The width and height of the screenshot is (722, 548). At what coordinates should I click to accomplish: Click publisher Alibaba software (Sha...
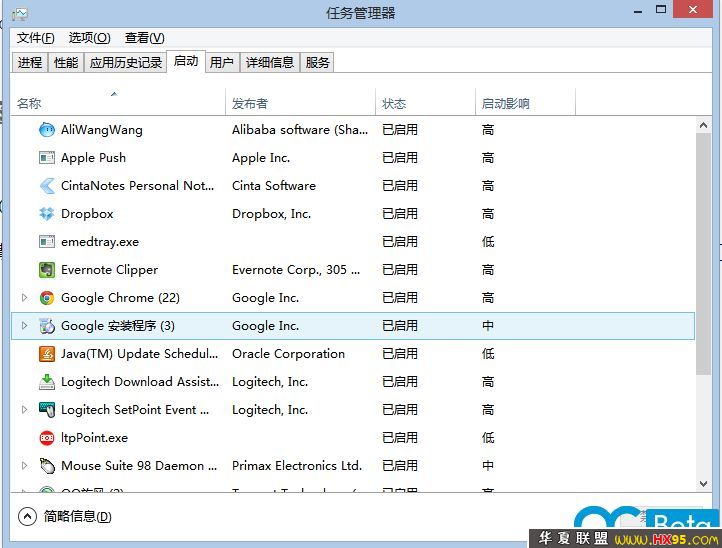(x=300, y=130)
